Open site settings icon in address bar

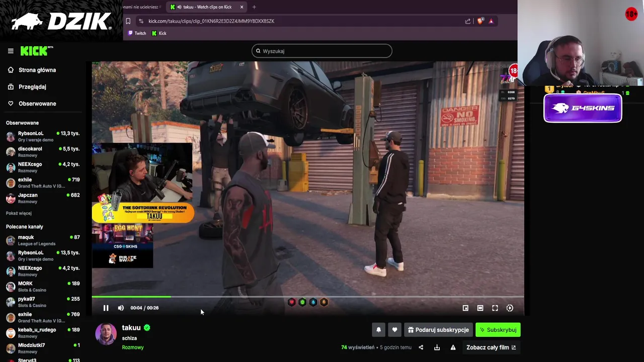click(x=141, y=21)
